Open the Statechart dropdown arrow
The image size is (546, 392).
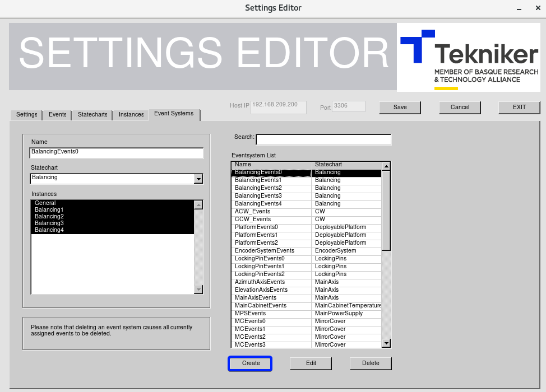(198, 179)
